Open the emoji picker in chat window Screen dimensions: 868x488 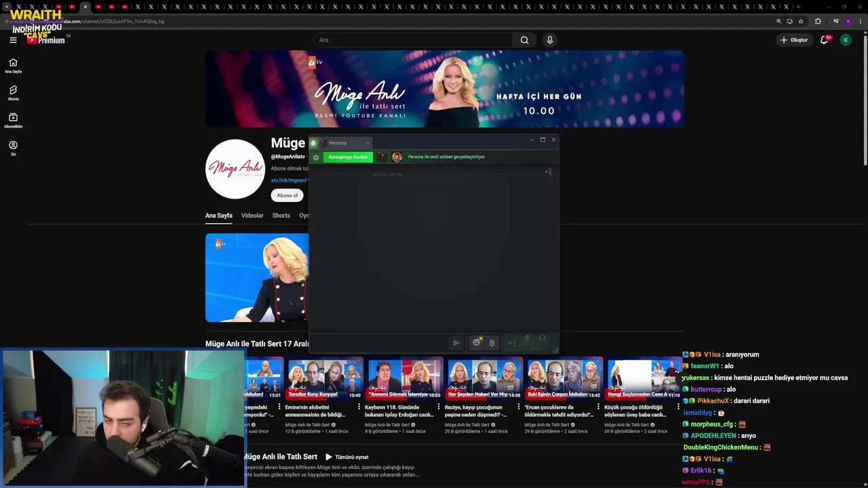(x=476, y=342)
